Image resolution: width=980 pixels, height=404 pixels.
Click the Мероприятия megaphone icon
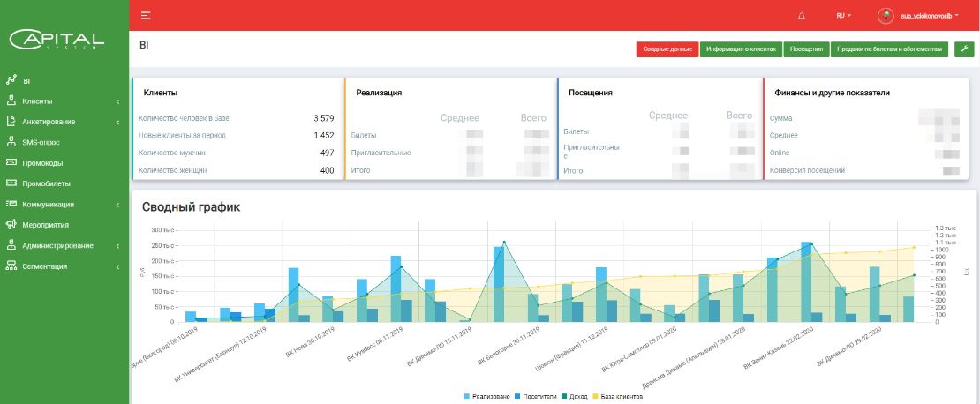[x=11, y=225]
